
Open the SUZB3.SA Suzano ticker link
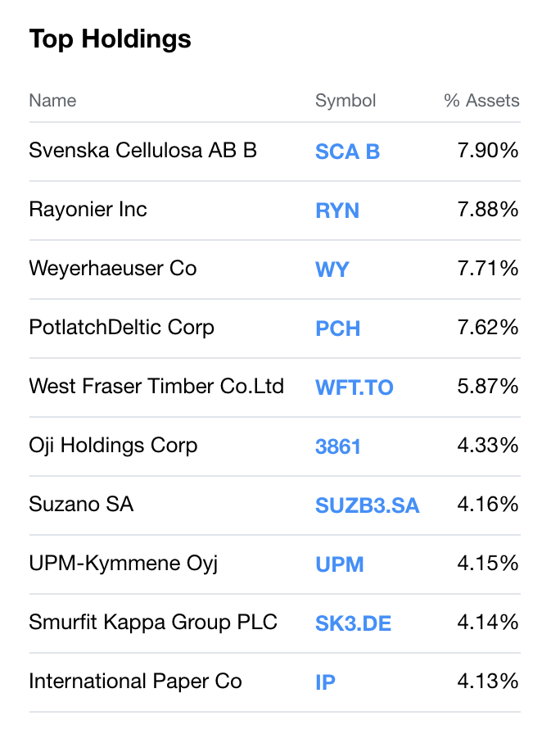pyautogui.click(x=367, y=505)
